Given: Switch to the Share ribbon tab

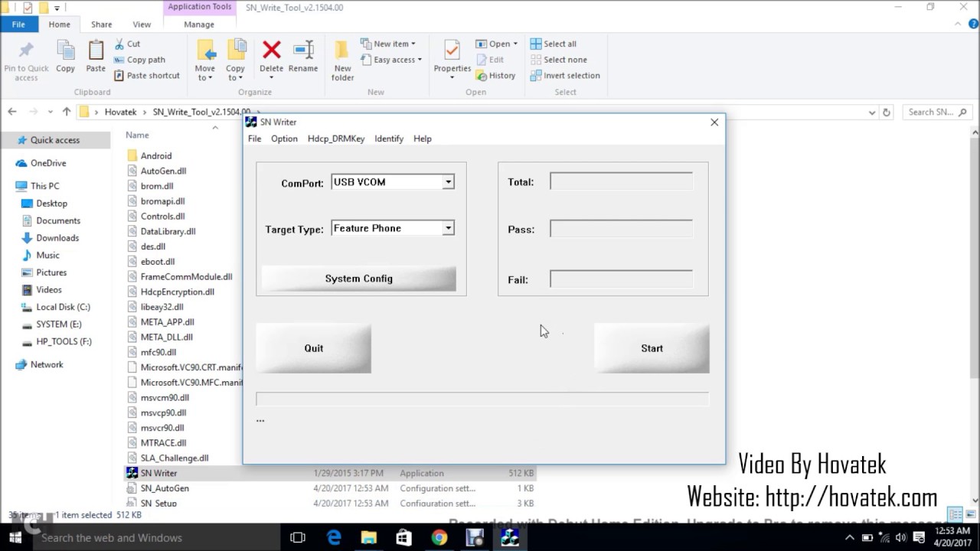Looking at the screenshot, I should pyautogui.click(x=101, y=24).
